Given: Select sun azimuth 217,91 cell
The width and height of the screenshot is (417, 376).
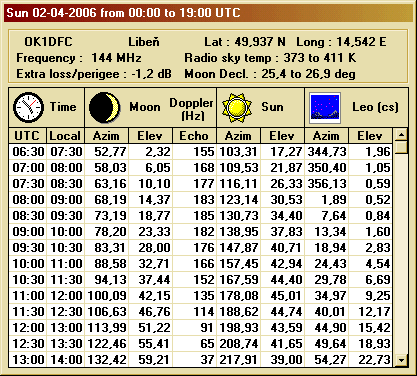Looking at the screenshot, I should (238, 360).
